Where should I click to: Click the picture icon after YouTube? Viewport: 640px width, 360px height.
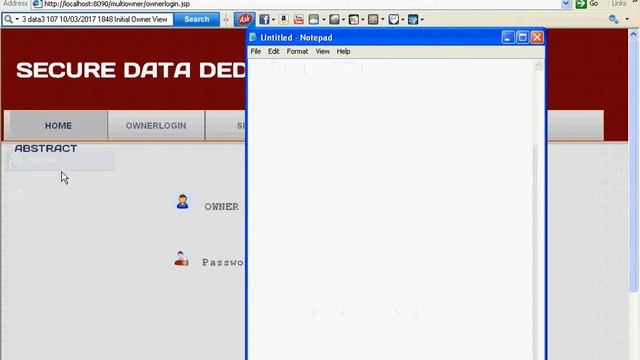click(313, 19)
